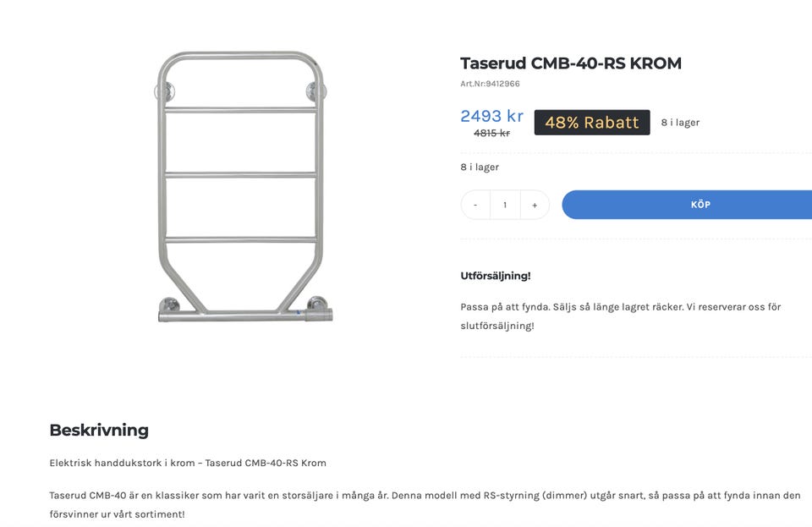Viewport: 812px width, 527px height.
Task: Click the paragraph starting "Taserud CMB-40 är en klassiker"
Action: pos(425,496)
